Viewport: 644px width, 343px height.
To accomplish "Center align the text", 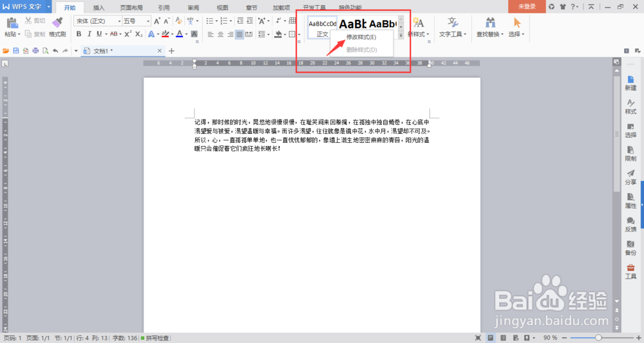I will (x=220, y=35).
